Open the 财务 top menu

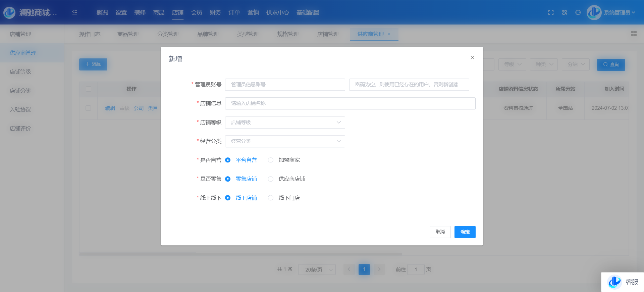[x=215, y=12]
